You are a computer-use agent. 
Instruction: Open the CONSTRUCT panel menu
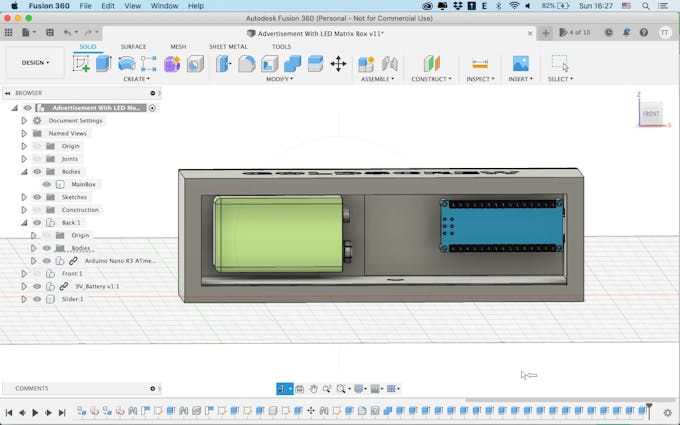click(x=430, y=79)
